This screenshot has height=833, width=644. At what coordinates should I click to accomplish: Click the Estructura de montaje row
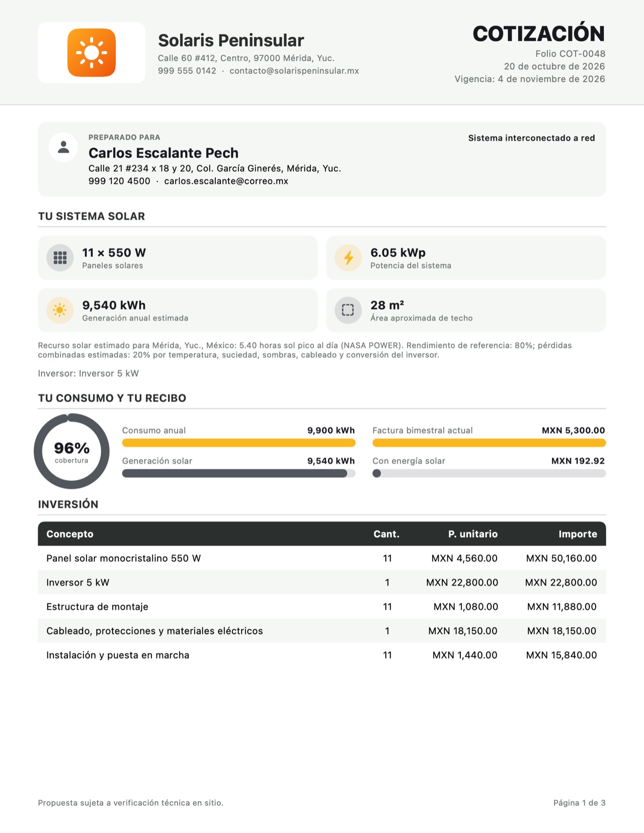click(322, 607)
